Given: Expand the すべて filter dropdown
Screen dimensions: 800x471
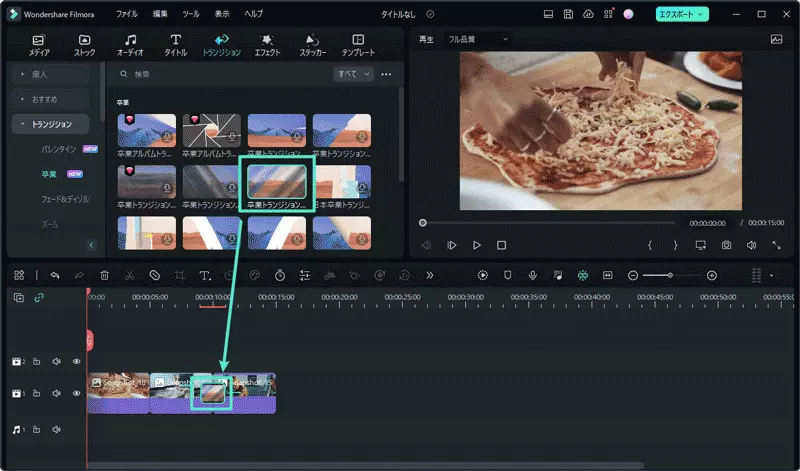Looking at the screenshot, I should 353,74.
